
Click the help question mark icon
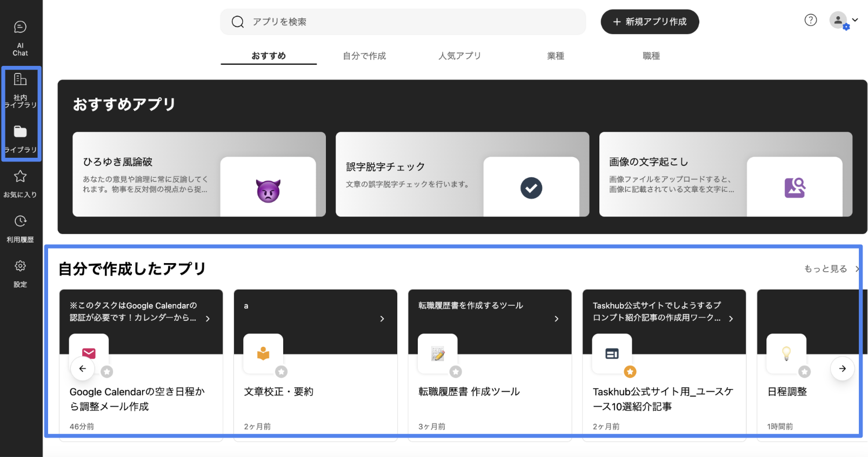tap(810, 21)
